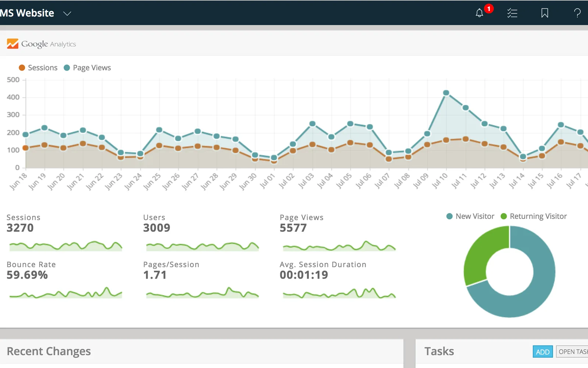Toggle the Sessions legend series

pos(38,68)
